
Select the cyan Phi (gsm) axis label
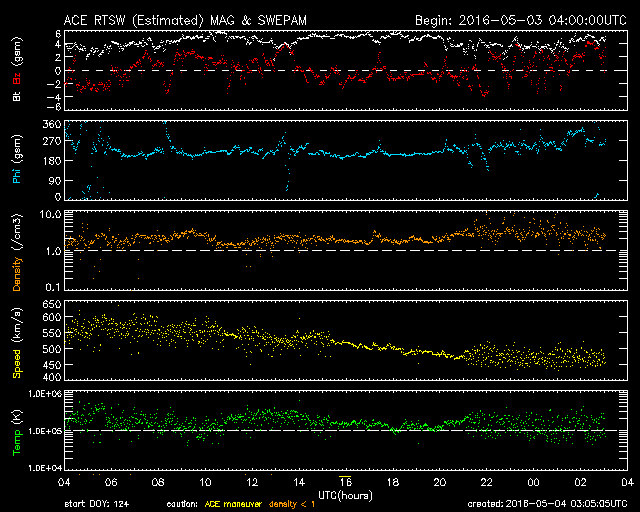tap(17, 159)
